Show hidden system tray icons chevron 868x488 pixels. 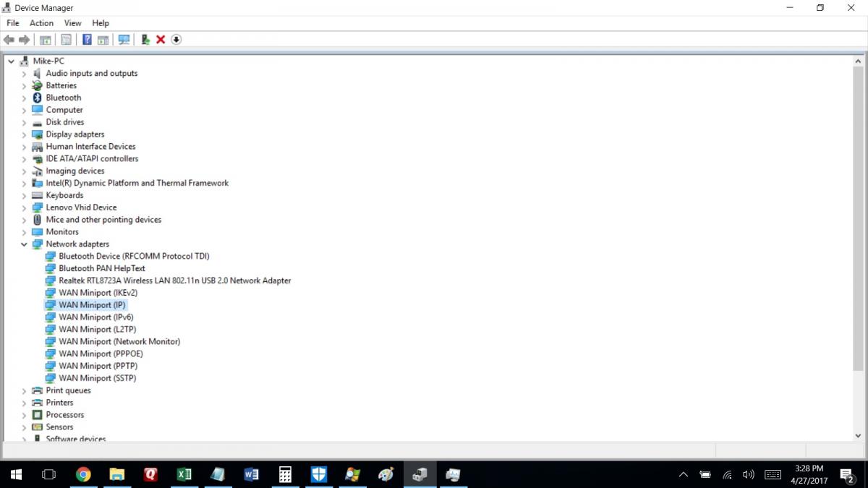click(x=684, y=475)
